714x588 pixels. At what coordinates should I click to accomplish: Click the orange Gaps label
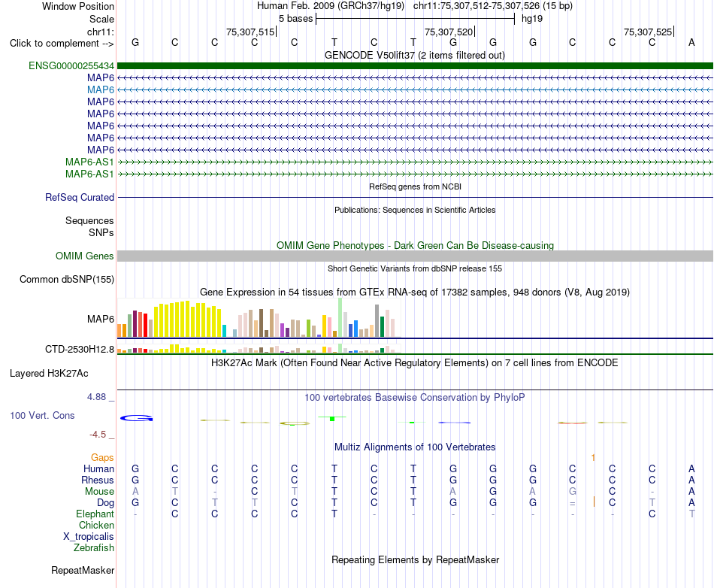pyautogui.click(x=102, y=457)
